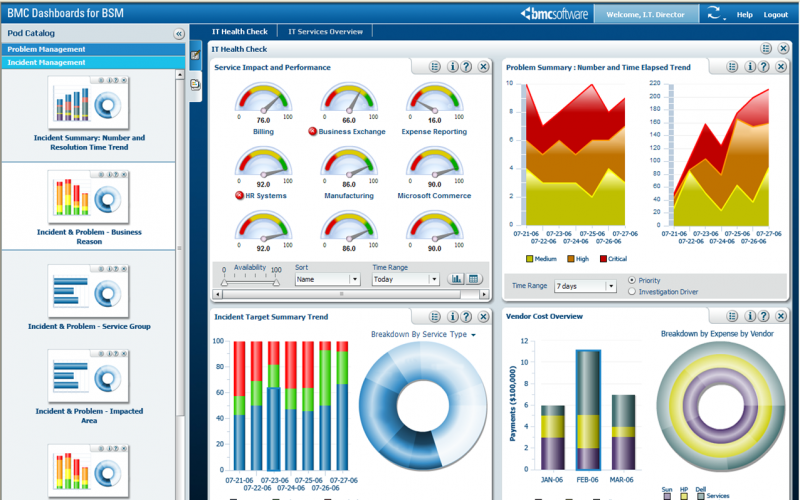800x500 pixels.
Task: Switch to IT Services Overview tab
Action: pyautogui.click(x=326, y=31)
